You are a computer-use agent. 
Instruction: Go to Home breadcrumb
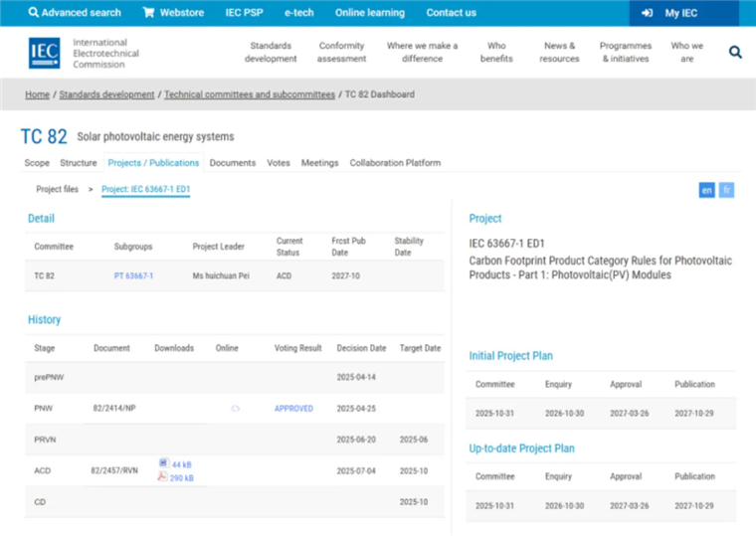tap(37, 94)
